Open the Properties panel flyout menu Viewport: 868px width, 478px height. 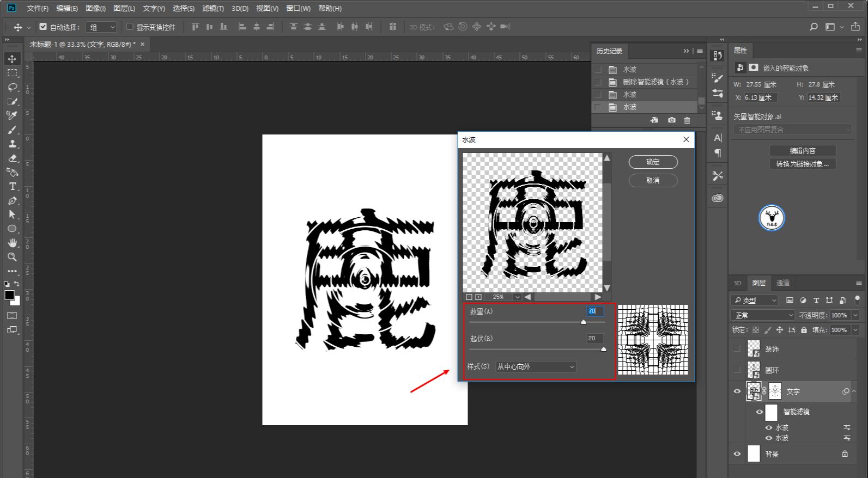point(859,50)
